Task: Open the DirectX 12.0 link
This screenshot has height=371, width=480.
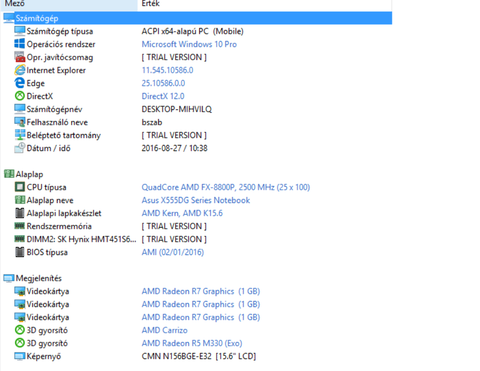Action: (x=163, y=96)
